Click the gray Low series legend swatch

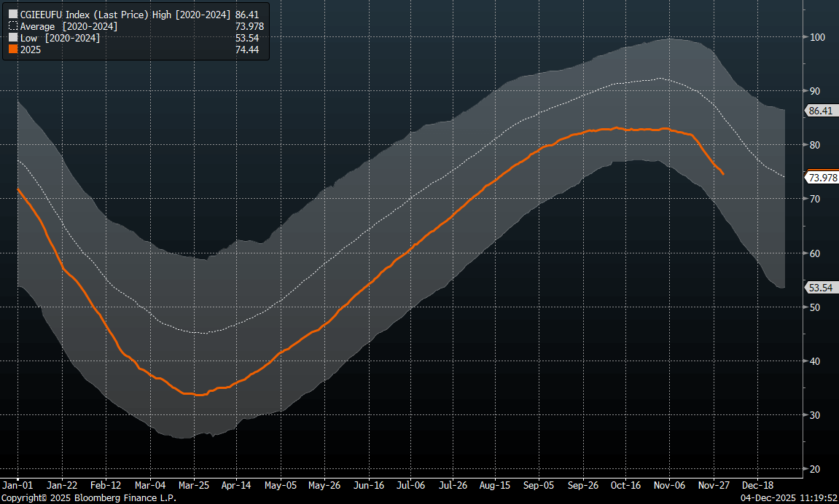pos(12,38)
